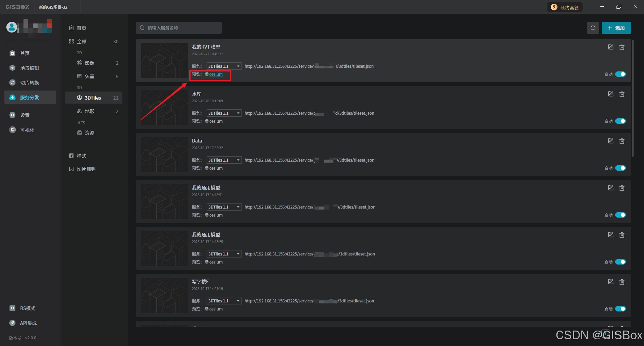Image resolution: width=644 pixels, height=346 pixels.
Task: Edit 我的通用模型 service dated 14:48:51
Action: pos(610,188)
